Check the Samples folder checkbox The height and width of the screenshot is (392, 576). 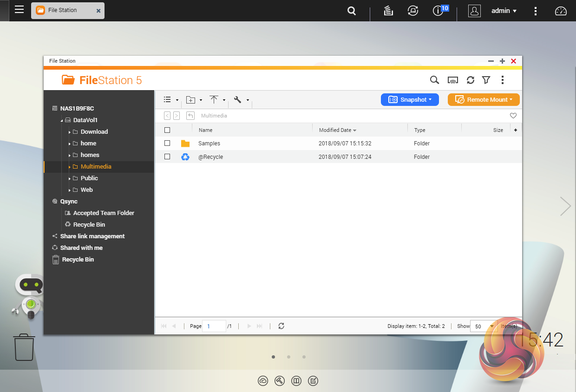click(x=167, y=144)
